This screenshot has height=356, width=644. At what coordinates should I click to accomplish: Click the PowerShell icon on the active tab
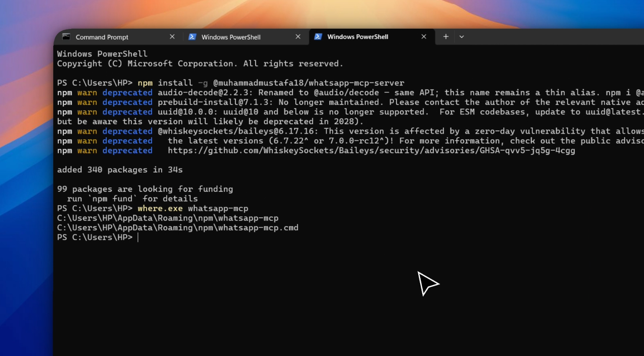click(x=318, y=37)
